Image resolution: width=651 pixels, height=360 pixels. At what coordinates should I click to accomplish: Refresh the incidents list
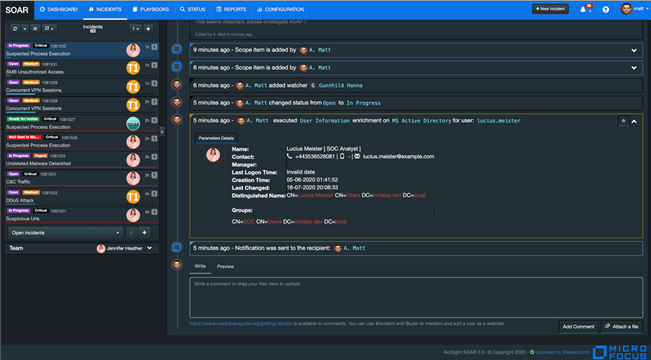15,29
